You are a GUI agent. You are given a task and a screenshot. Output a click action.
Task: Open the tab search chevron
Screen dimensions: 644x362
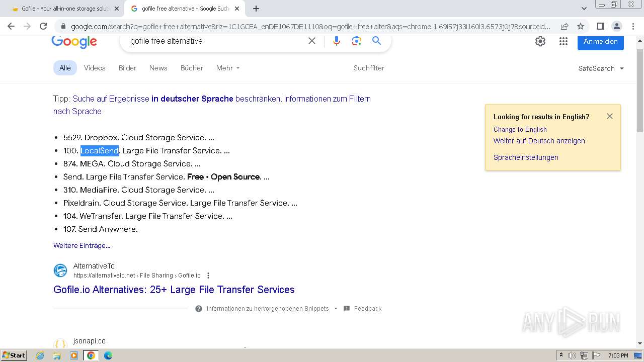(584, 9)
